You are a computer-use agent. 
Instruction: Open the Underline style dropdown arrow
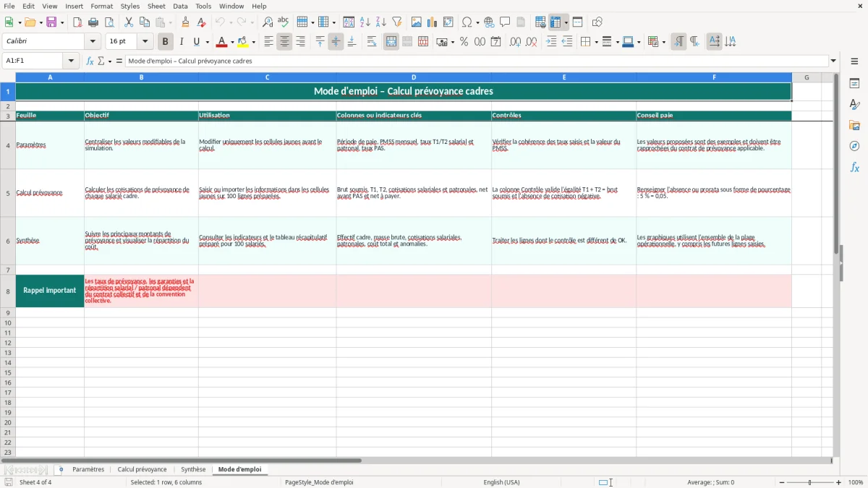[x=207, y=42]
